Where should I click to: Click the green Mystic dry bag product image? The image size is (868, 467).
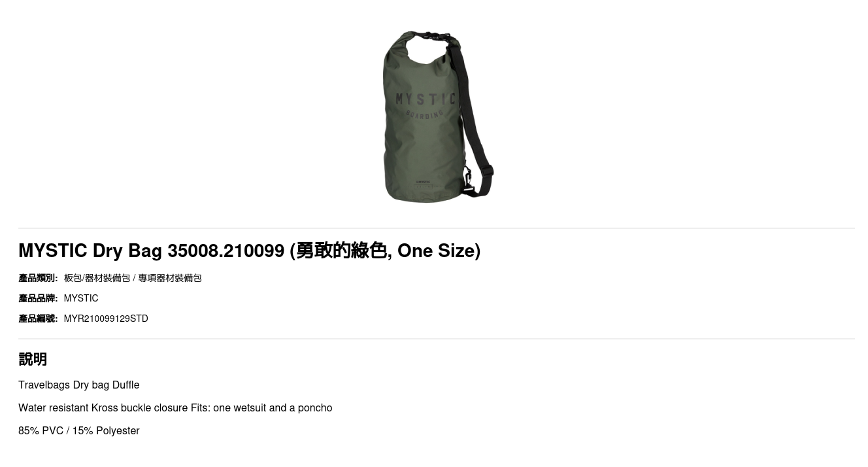(x=437, y=116)
